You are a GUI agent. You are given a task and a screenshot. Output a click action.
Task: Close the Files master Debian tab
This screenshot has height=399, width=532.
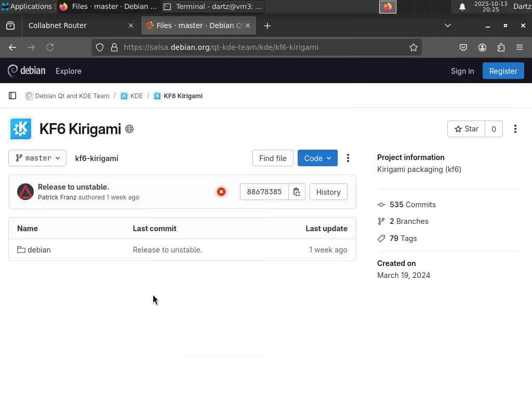248,25
